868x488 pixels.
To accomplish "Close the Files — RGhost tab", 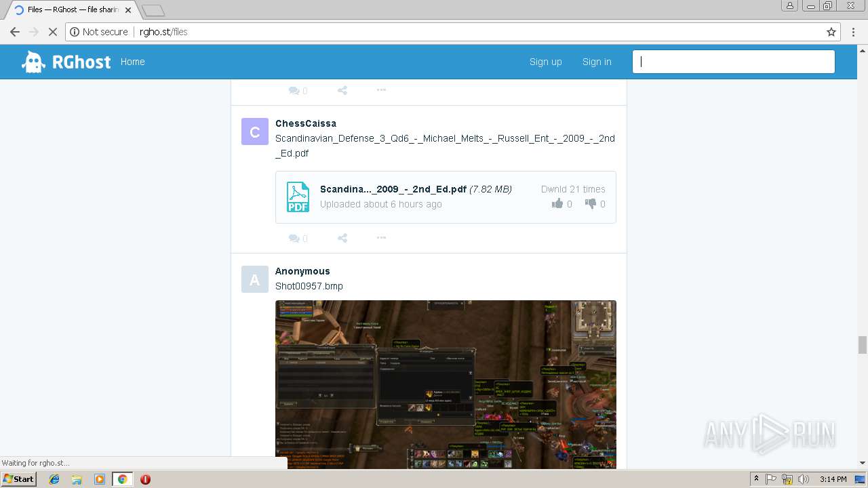I will (x=128, y=10).
